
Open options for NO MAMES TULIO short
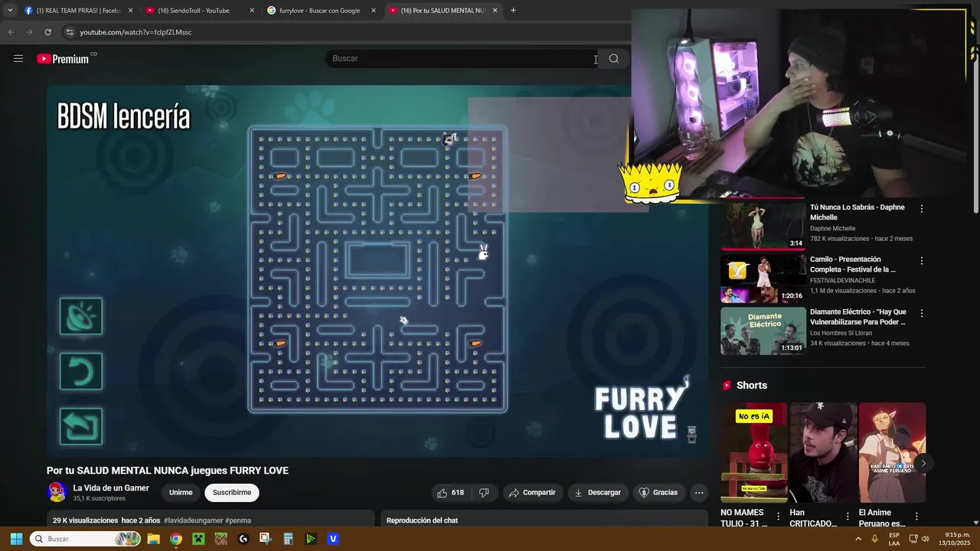click(x=779, y=517)
